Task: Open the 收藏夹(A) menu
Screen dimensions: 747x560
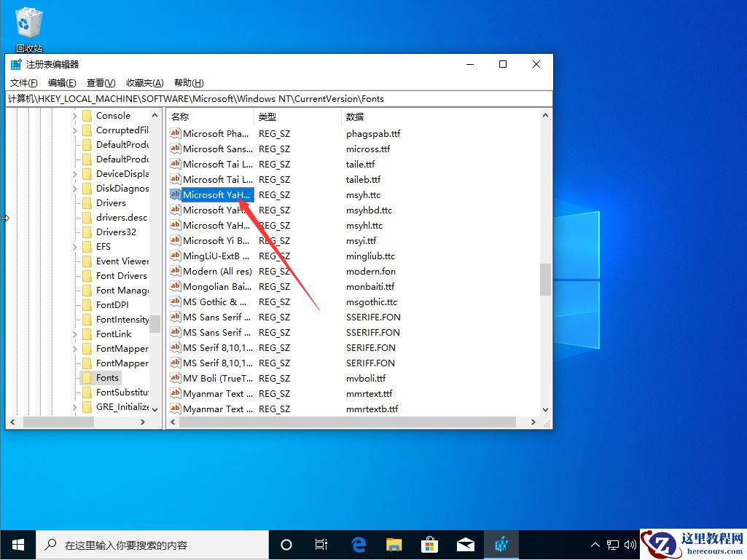Action: tap(144, 82)
